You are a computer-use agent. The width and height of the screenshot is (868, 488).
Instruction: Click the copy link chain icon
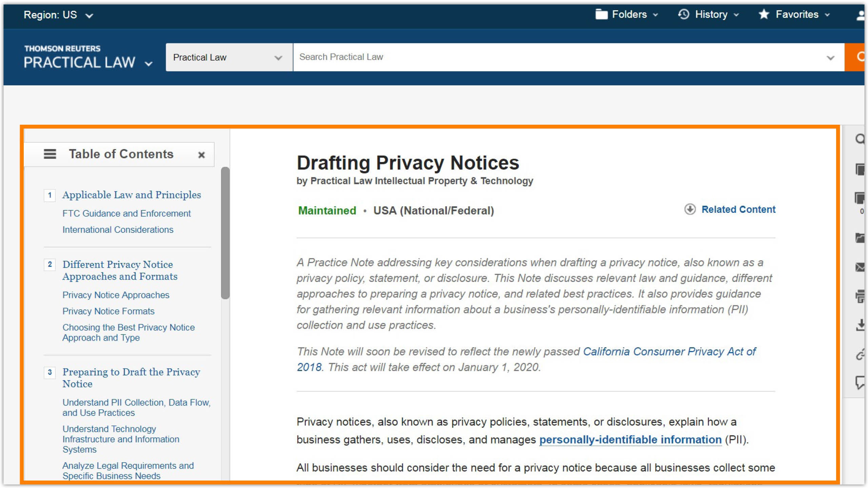coord(860,355)
